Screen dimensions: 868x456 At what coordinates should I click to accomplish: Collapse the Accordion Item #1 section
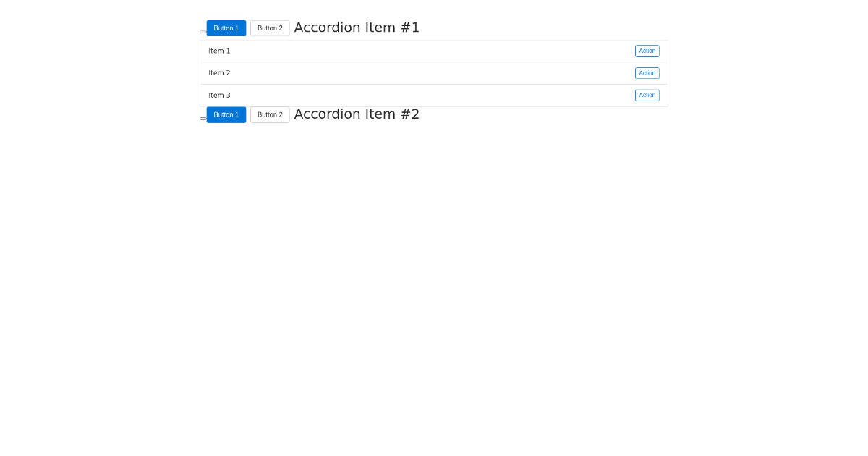tap(357, 28)
